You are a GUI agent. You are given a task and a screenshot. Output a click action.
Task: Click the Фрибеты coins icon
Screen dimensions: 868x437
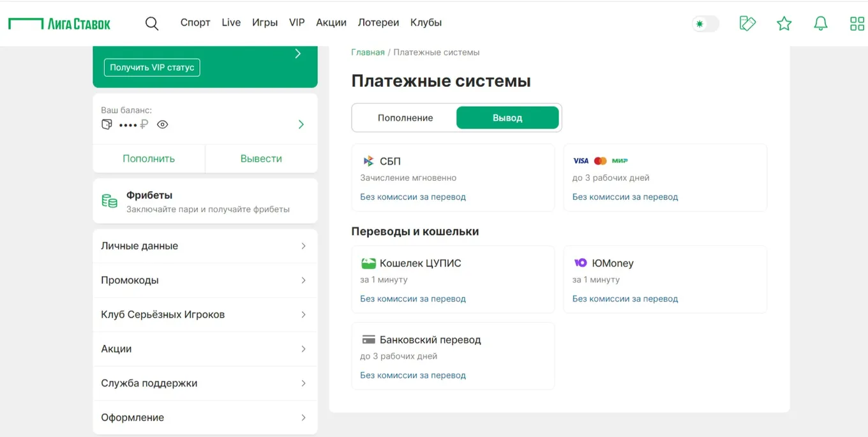click(110, 201)
